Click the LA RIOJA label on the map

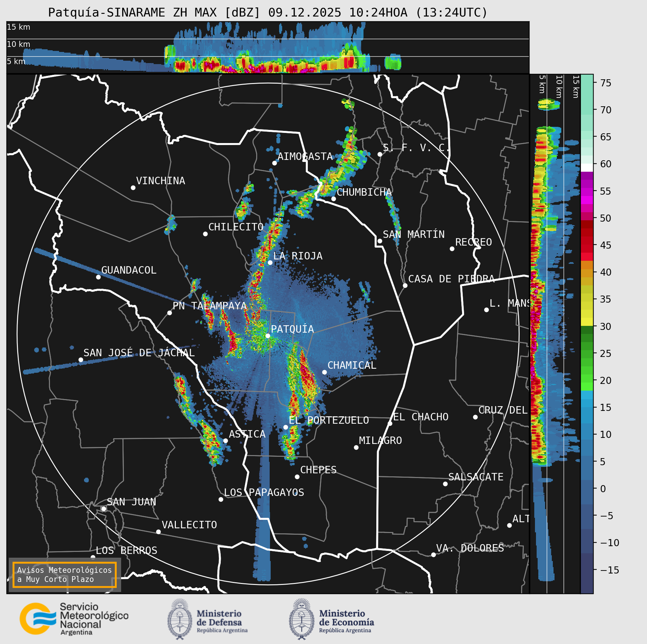(298, 256)
